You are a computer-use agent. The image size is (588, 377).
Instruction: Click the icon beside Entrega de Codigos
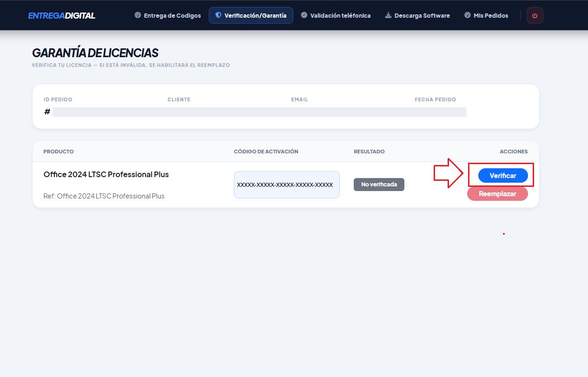click(138, 15)
